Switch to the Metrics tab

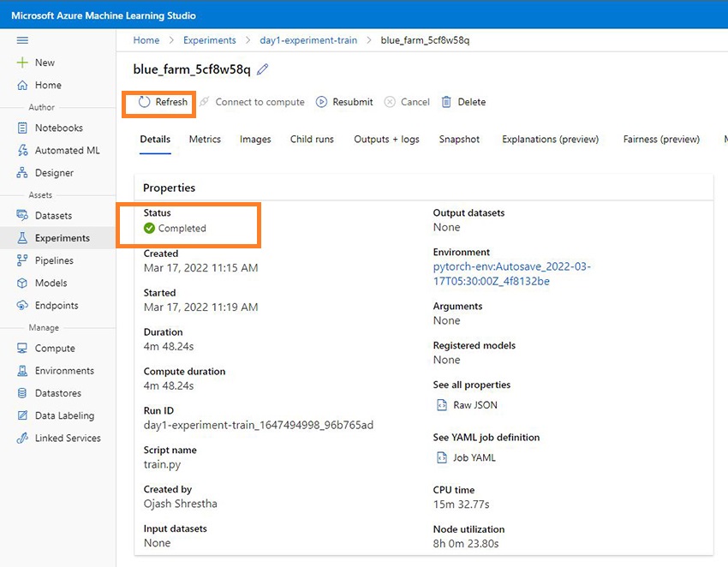coord(205,140)
